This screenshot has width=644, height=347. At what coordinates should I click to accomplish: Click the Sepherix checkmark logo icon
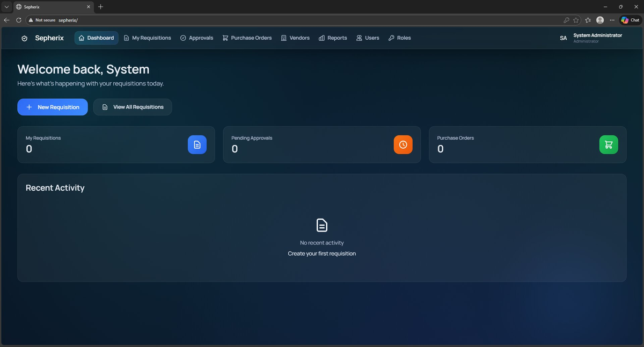24,38
